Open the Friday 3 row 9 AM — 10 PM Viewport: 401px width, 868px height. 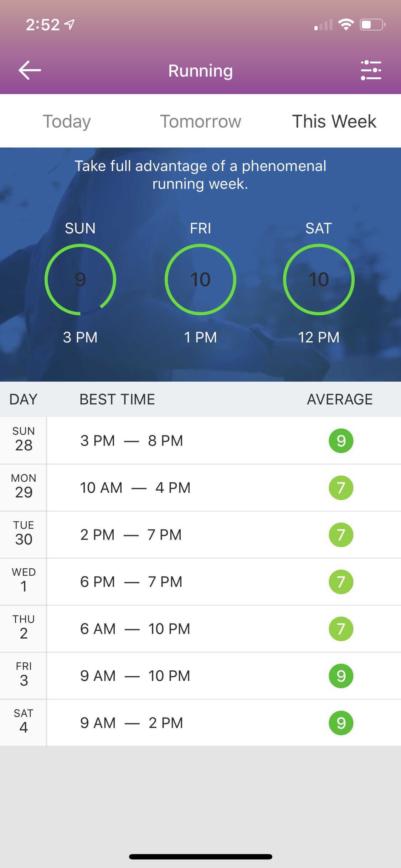click(x=200, y=676)
